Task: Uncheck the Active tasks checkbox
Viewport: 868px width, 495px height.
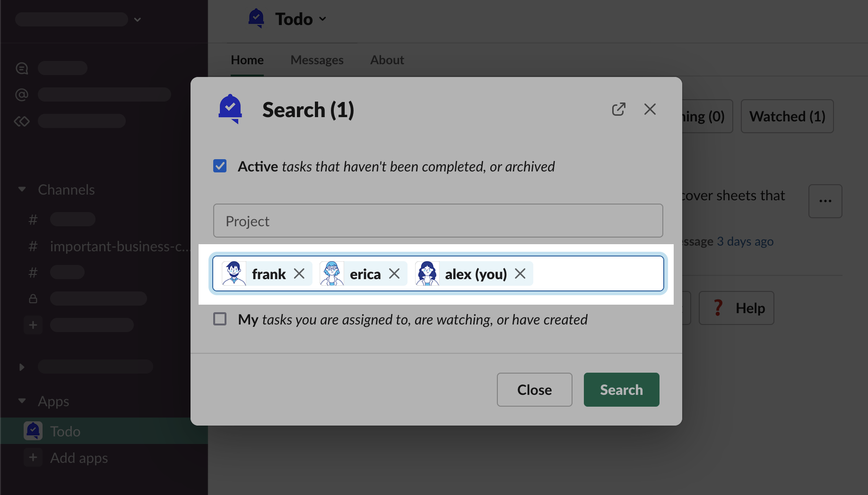Action: (220, 166)
